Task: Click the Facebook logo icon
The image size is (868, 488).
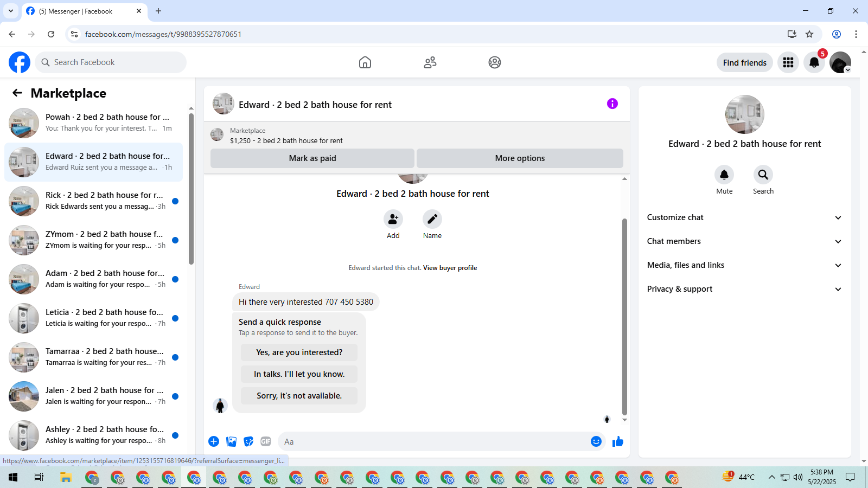Action: (x=20, y=62)
